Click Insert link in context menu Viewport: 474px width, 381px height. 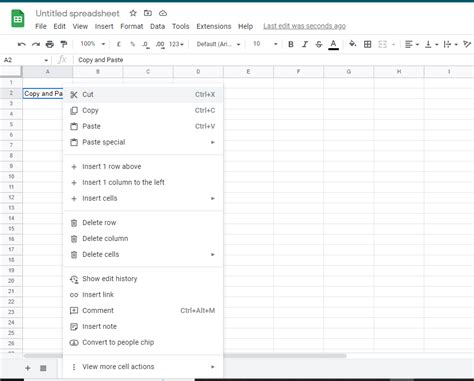(x=143, y=295)
